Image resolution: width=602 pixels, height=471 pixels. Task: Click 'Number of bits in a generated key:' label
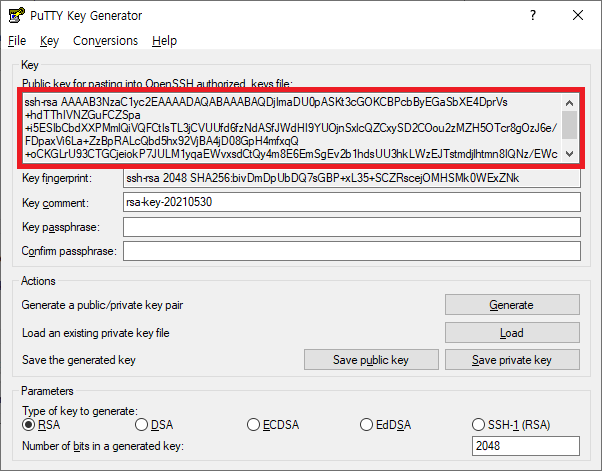(x=103, y=446)
